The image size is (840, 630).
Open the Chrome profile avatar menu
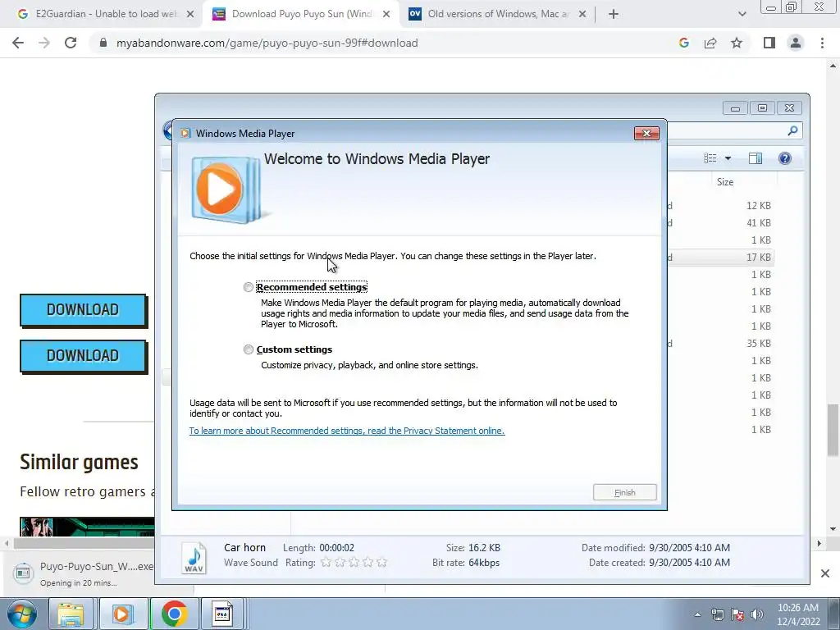click(x=796, y=43)
